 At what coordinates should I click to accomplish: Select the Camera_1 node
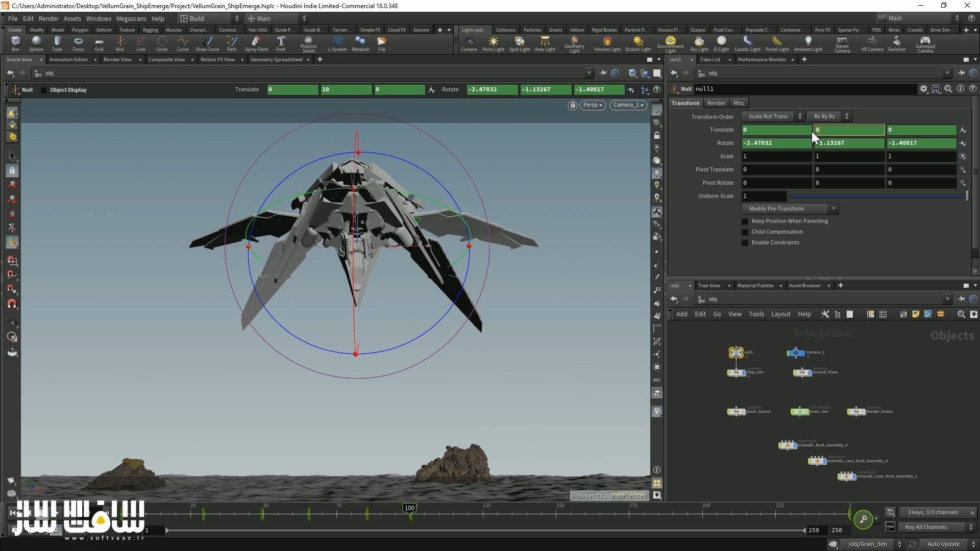(796, 353)
